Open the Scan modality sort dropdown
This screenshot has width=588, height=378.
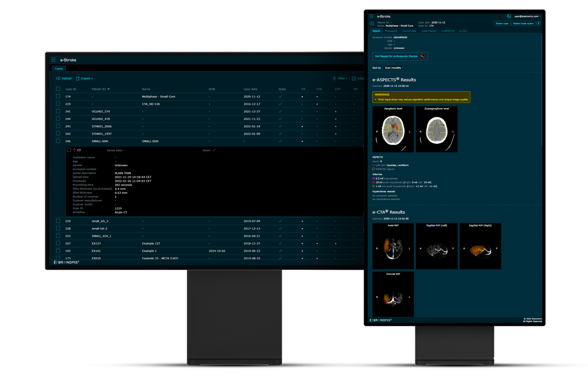click(394, 68)
